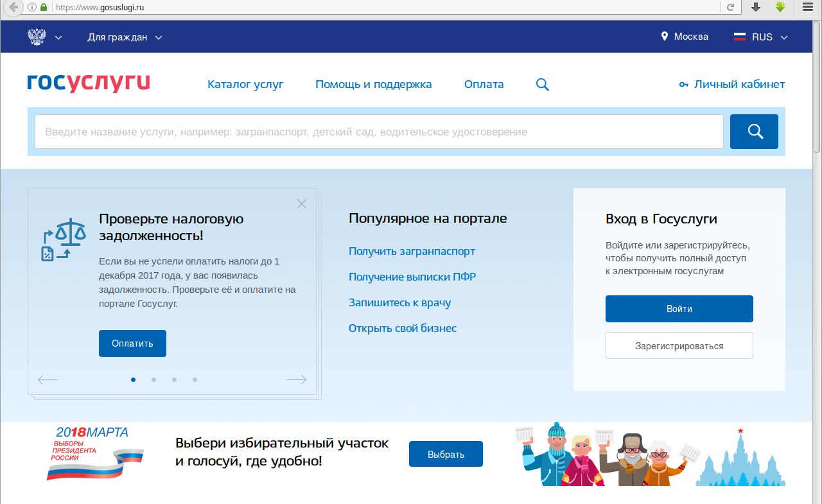Change the city Москва

[x=692, y=37]
